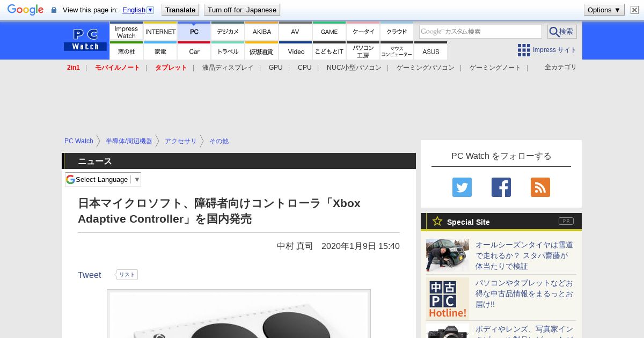Image resolution: width=644 pixels, height=338 pixels.
Task: Click the 検索 search button
Action: pyautogui.click(x=562, y=32)
